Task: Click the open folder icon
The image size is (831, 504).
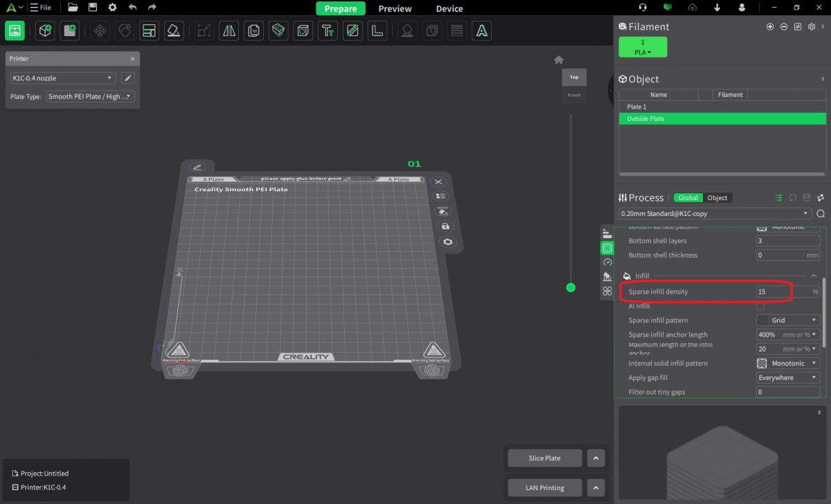Action: [73, 8]
